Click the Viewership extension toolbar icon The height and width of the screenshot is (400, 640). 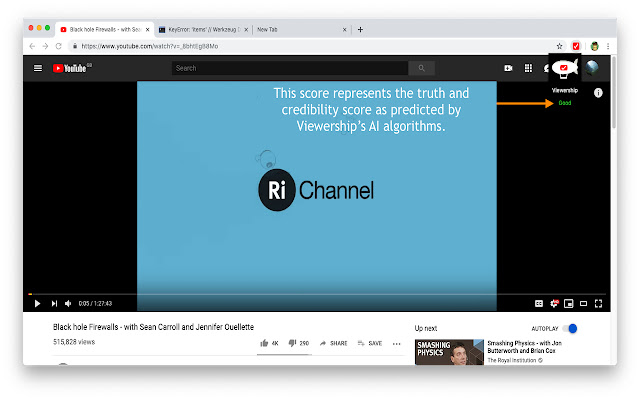576,46
